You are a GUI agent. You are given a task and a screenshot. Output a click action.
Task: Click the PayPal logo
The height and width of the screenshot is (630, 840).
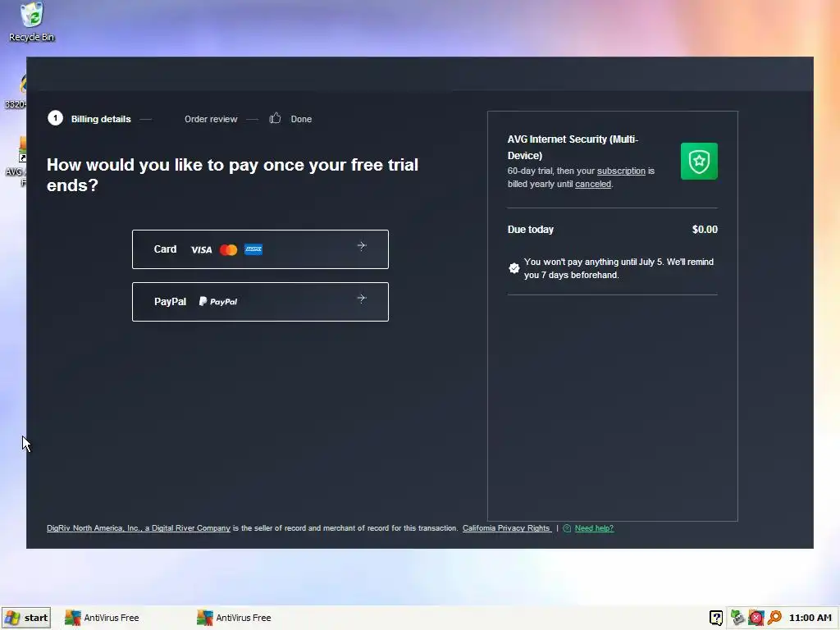[x=218, y=302]
